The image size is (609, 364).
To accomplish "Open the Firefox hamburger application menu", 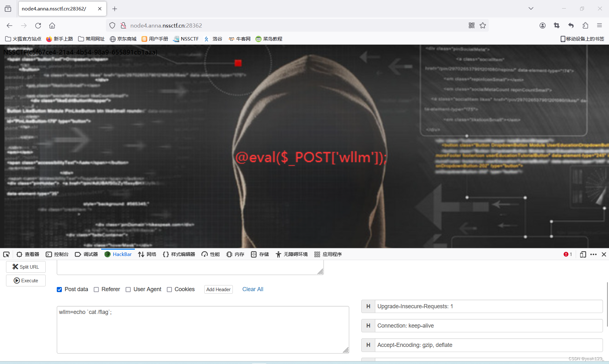I will 600,25.
